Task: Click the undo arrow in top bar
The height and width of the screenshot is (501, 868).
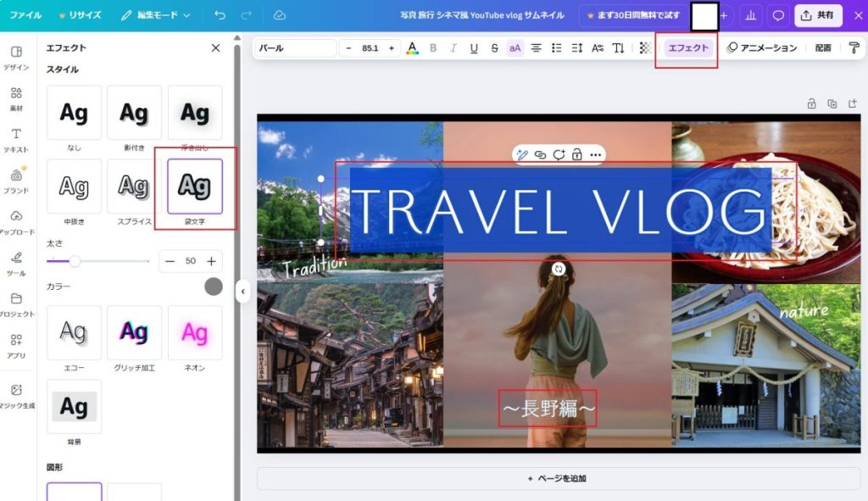Action: point(220,15)
